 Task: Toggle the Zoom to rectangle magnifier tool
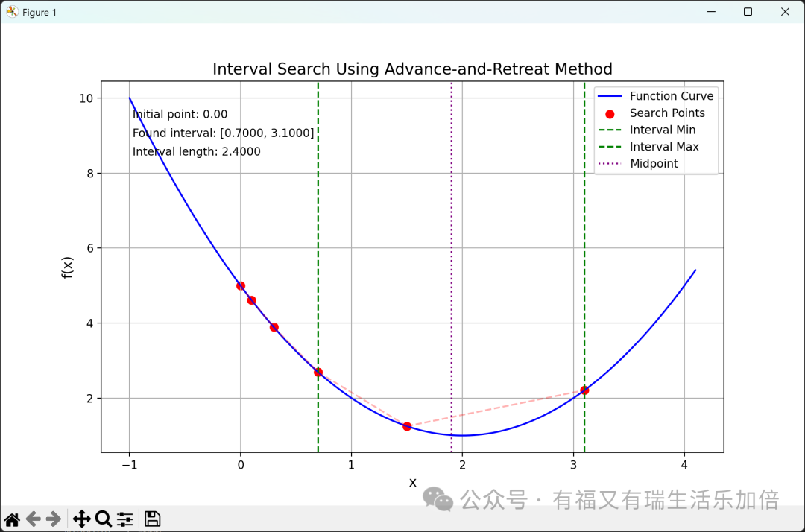point(104,519)
